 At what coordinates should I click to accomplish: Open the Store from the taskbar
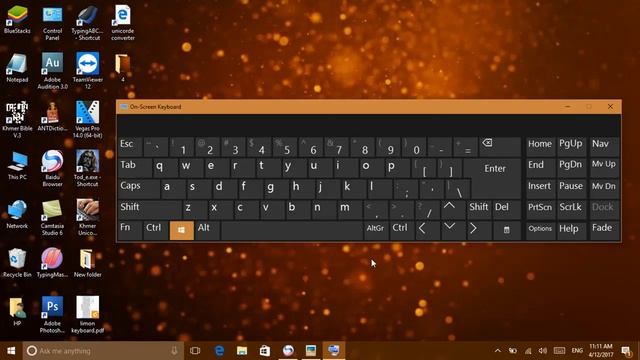click(x=265, y=351)
